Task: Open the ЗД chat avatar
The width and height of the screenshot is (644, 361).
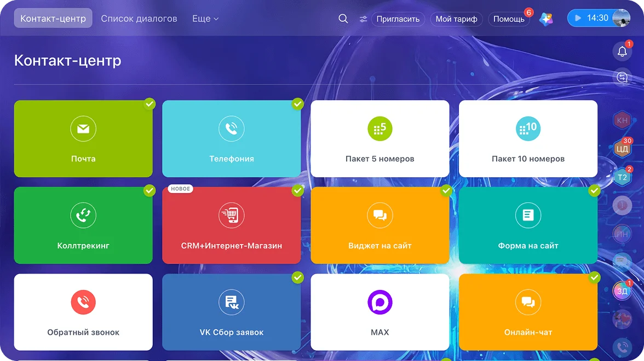Action: tap(622, 291)
